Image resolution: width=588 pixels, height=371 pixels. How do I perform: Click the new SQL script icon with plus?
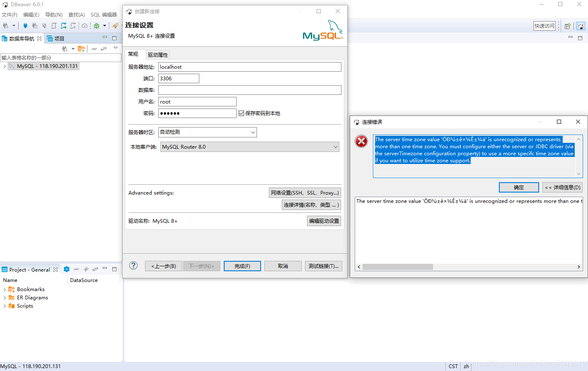tap(73, 26)
